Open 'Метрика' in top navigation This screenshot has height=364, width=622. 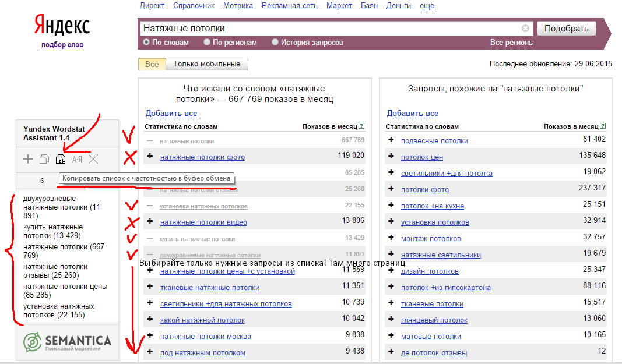point(238,6)
